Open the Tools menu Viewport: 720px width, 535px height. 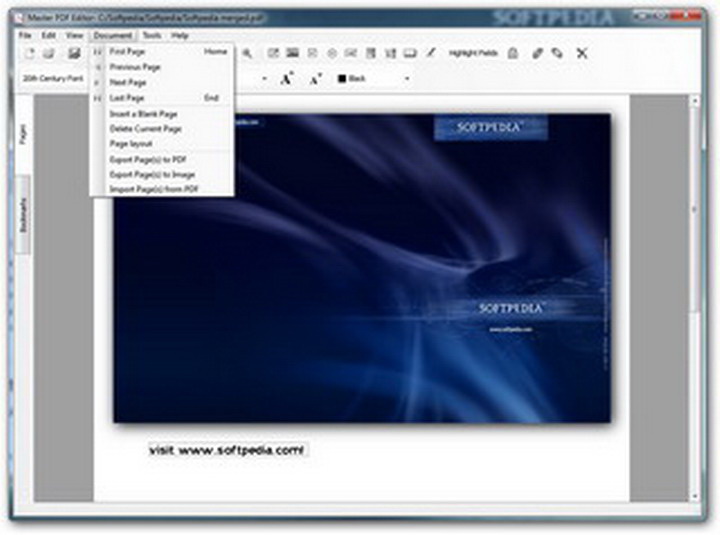click(152, 35)
